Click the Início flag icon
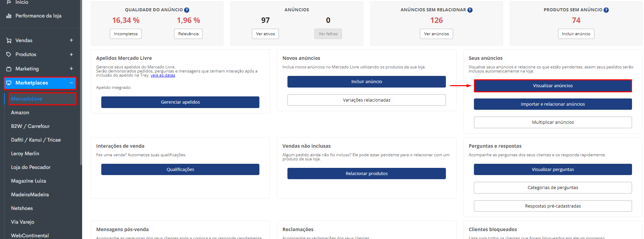 [x=9, y=2]
